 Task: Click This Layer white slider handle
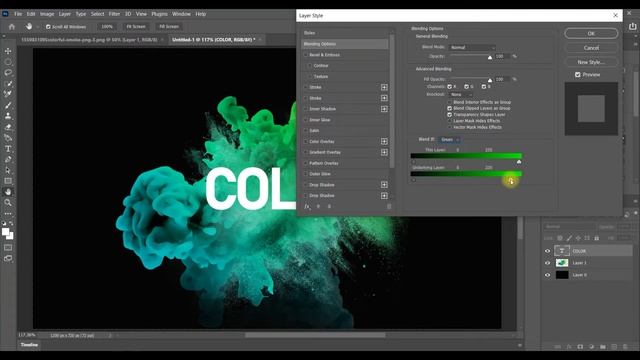(x=519, y=162)
